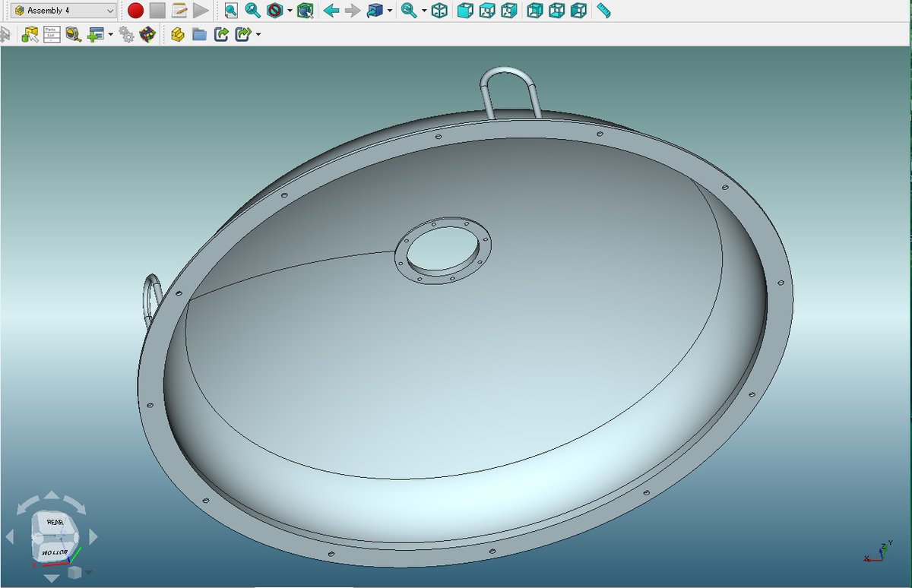Click the fourth cube orientation view icon
This screenshot has width=912, height=588.
click(x=535, y=11)
